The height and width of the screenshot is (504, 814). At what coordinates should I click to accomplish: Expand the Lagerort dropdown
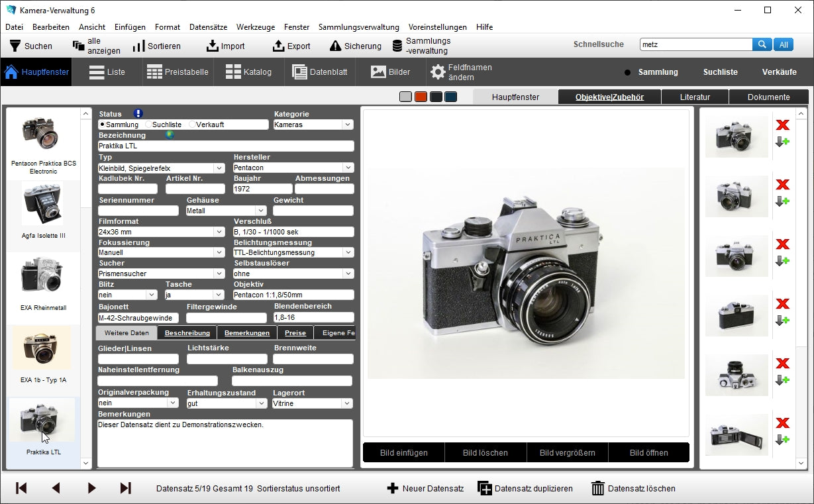[x=347, y=403]
